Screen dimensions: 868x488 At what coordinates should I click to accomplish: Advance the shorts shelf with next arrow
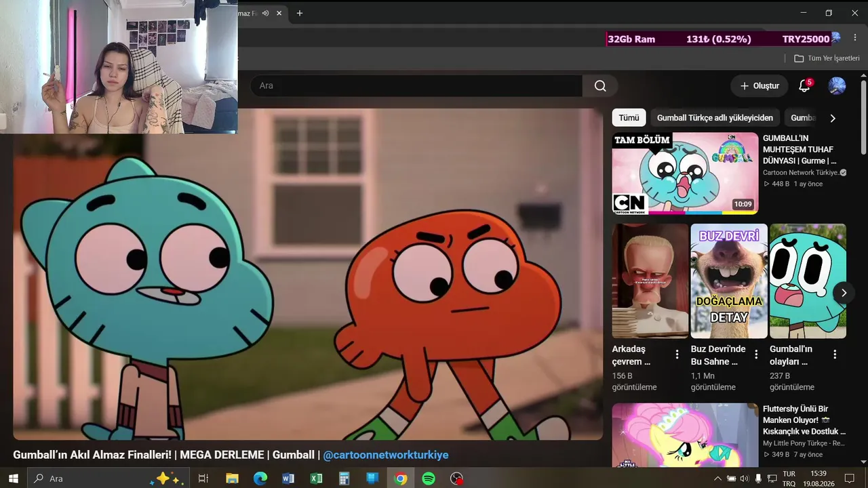[844, 293]
